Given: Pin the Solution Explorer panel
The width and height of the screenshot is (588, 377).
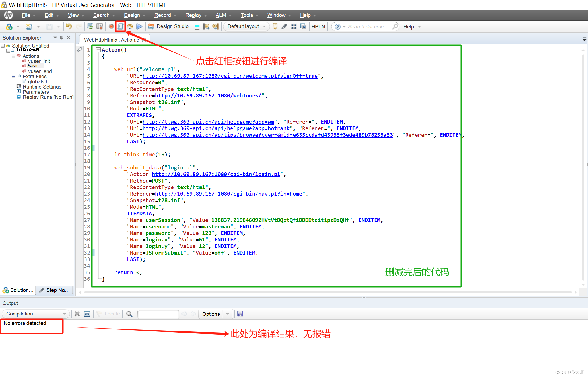Looking at the screenshot, I should point(61,37).
